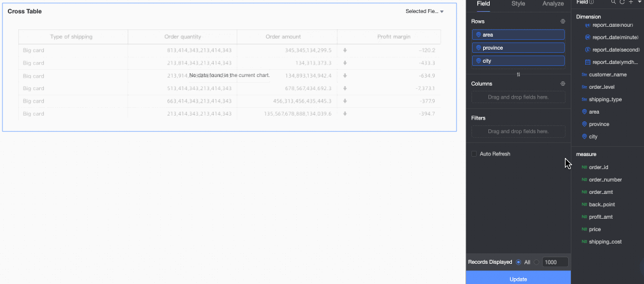Select the All records radio button
This screenshot has height=284, width=644.
tap(518, 262)
